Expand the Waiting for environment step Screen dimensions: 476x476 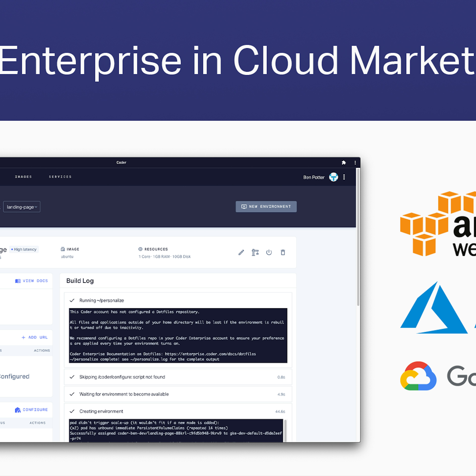tap(178, 394)
